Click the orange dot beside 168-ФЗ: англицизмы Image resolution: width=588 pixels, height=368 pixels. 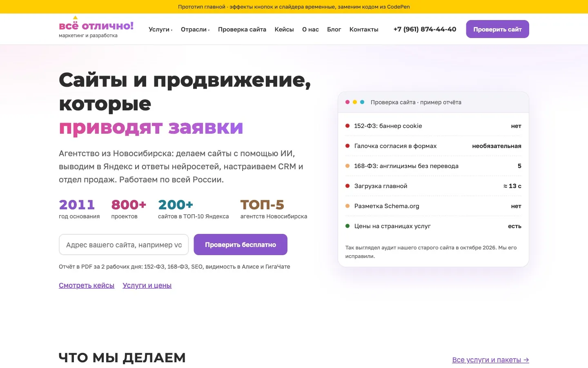pos(347,166)
